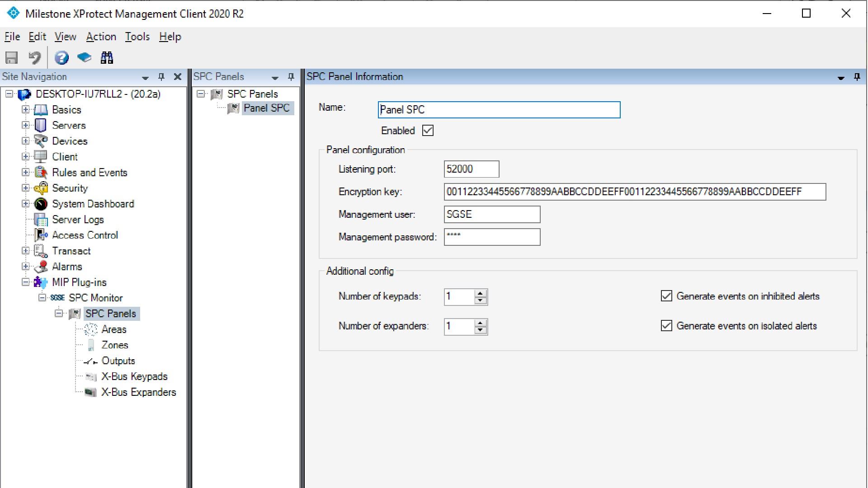Expand the Basics node
868x488 pixels.
26,109
